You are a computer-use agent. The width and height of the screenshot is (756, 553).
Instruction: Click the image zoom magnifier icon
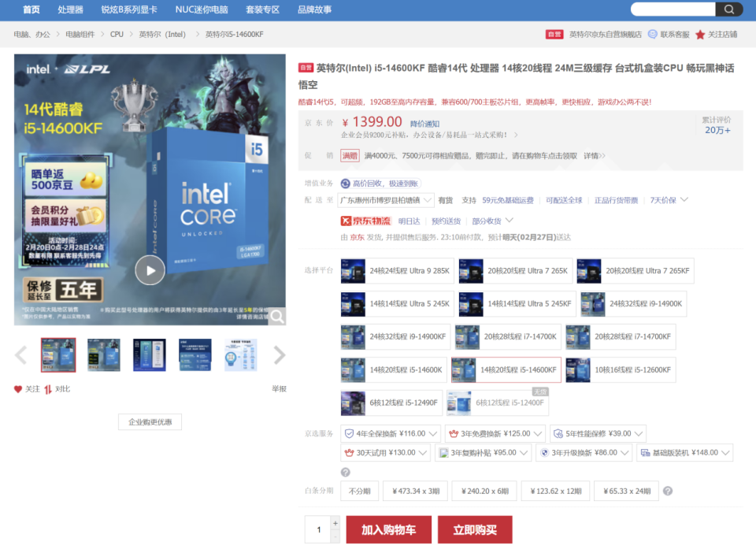click(277, 316)
